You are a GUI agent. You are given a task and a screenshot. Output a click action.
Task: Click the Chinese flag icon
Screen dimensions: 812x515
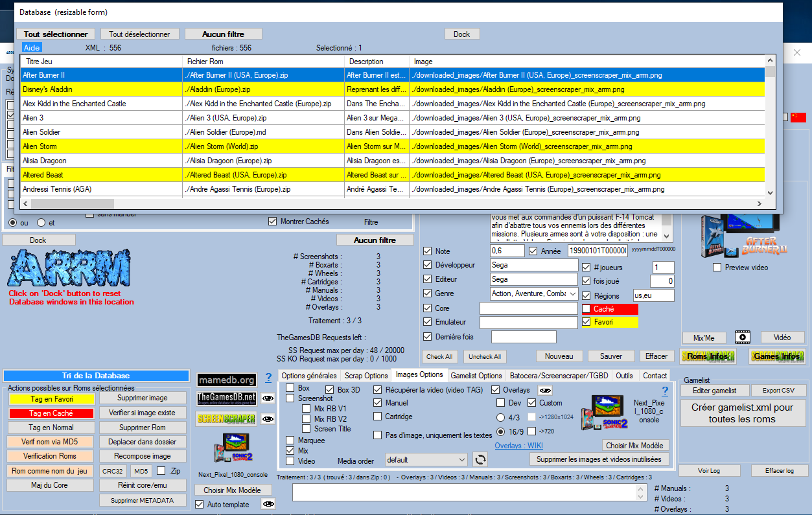tap(798, 117)
